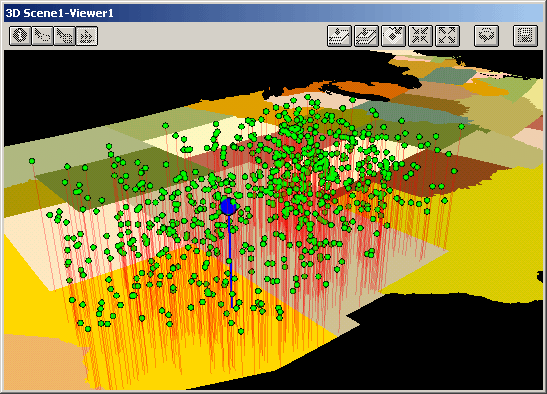Click the leftmost isolated green point
The height and width of the screenshot is (394, 547).
click(x=32, y=161)
